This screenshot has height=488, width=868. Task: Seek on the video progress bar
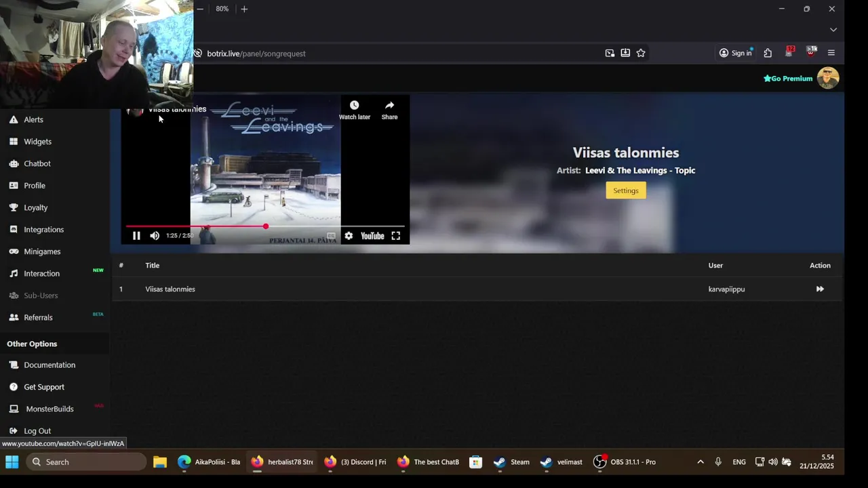click(265, 226)
